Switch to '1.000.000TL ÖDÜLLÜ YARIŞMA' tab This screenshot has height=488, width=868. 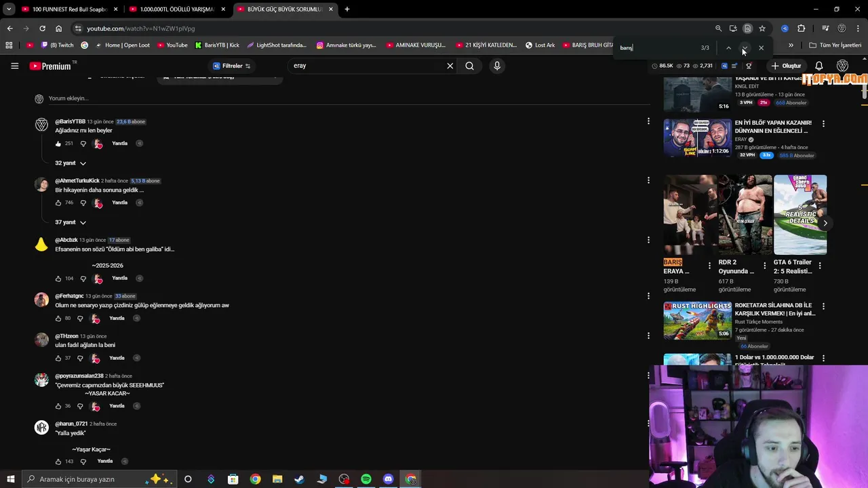(178, 9)
